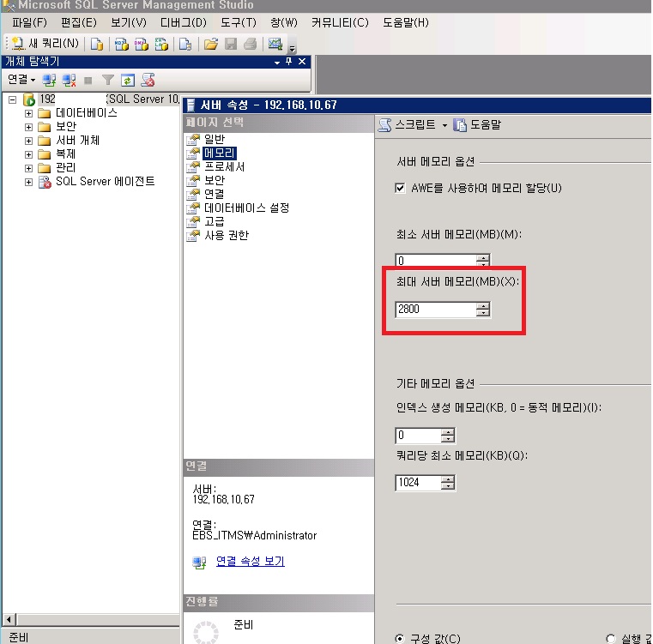Open the 스크립트 dropdown arrow
The width and height of the screenshot is (653, 644).
(444, 125)
